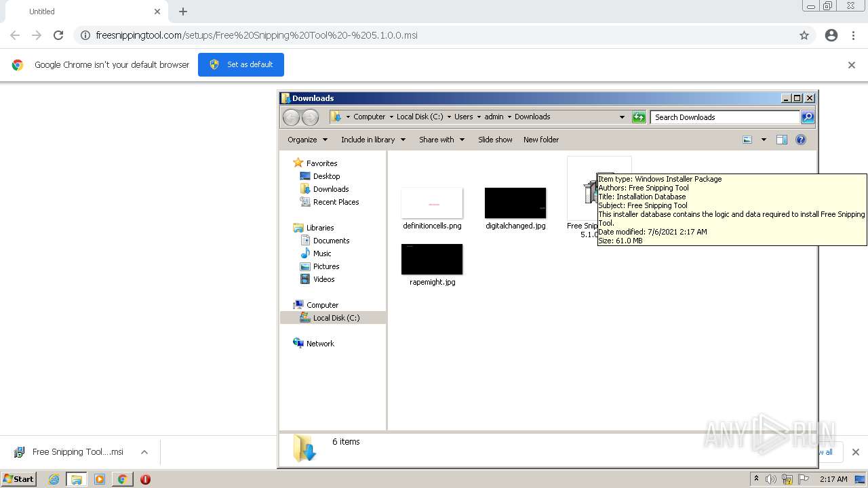Switch to Chrome taskbar button
The width and height of the screenshot is (868, 488).
122,479
